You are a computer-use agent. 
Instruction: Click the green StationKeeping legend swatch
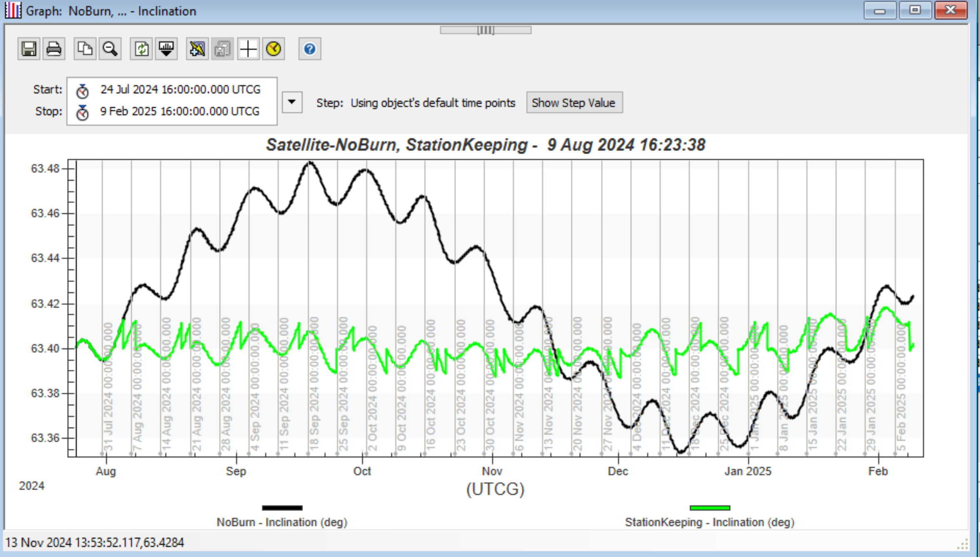[710, 508]
